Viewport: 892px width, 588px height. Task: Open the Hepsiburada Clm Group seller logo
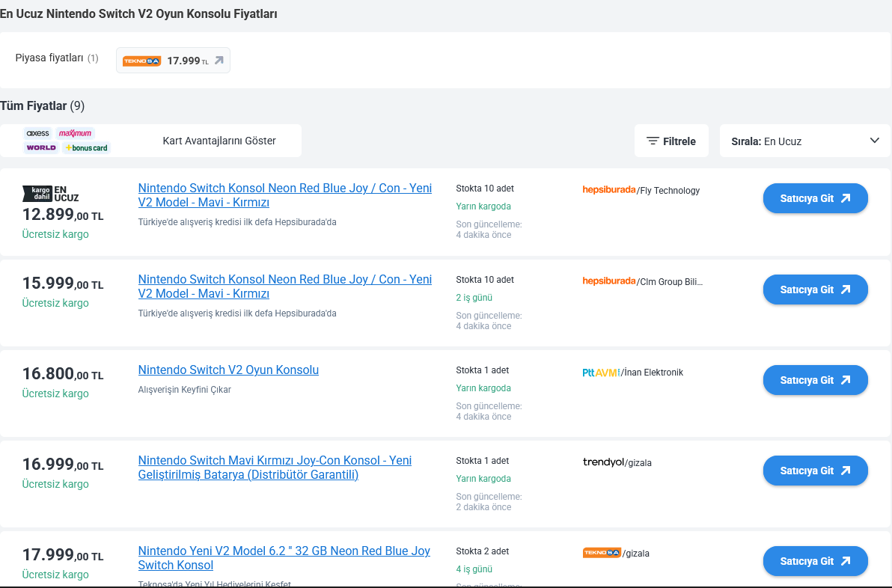[608, 281]
